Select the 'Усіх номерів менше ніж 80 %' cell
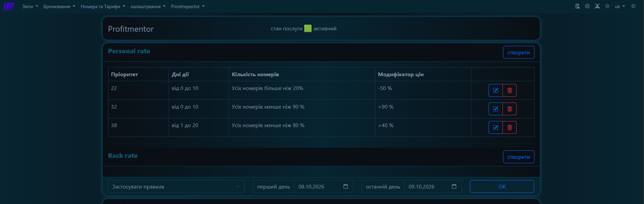The image size is (644, 204). (x=302, y=127)
